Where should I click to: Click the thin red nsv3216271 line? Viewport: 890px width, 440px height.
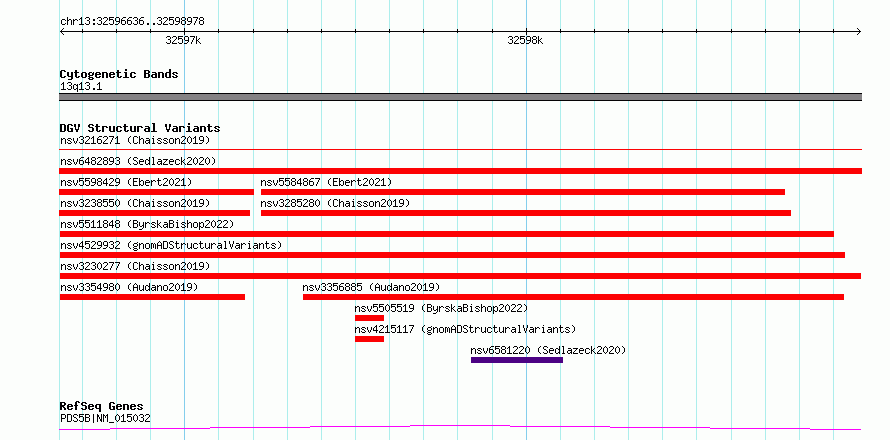click(x=460, y=149)
